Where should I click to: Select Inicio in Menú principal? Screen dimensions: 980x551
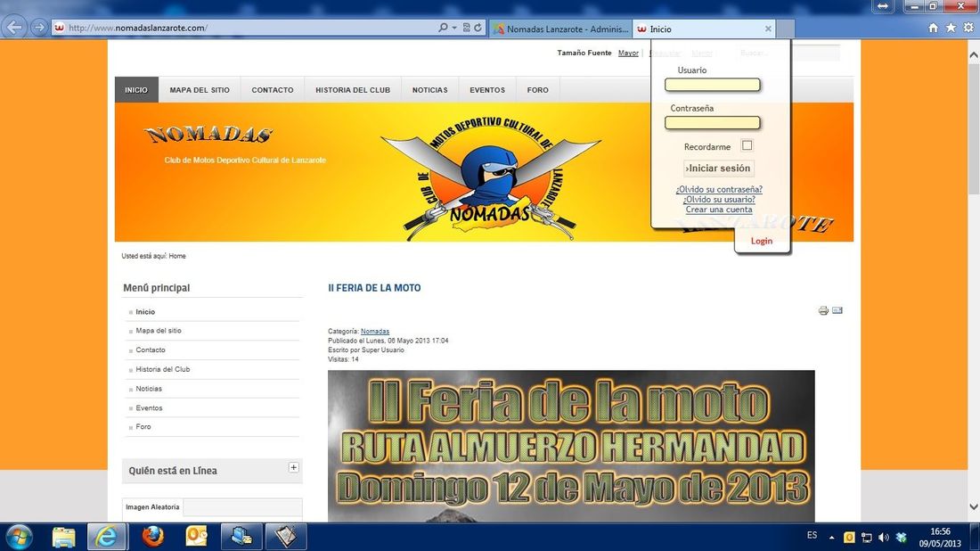coord(145,311)
